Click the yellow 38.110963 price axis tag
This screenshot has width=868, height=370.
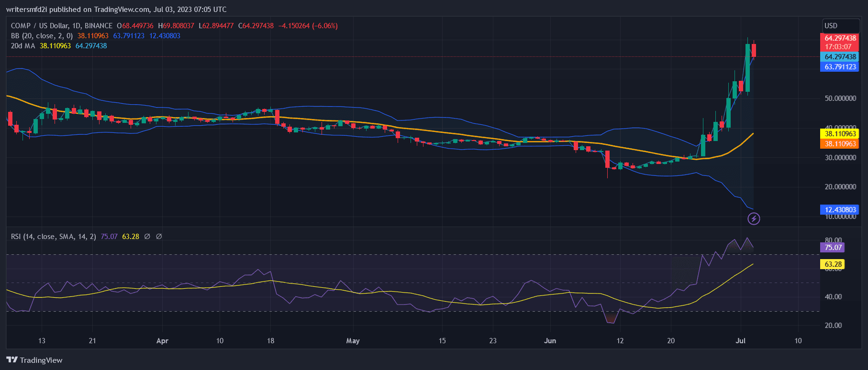[840, 134]
